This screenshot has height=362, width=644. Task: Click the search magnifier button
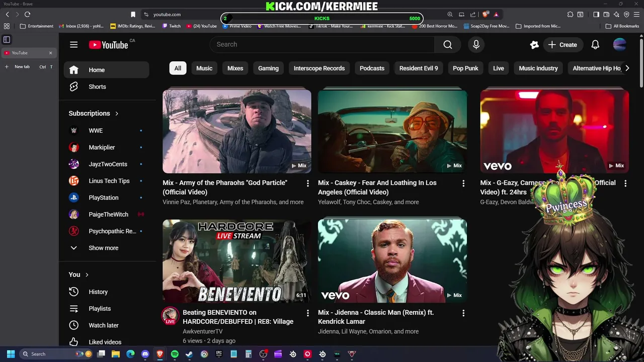pos(448,45)
